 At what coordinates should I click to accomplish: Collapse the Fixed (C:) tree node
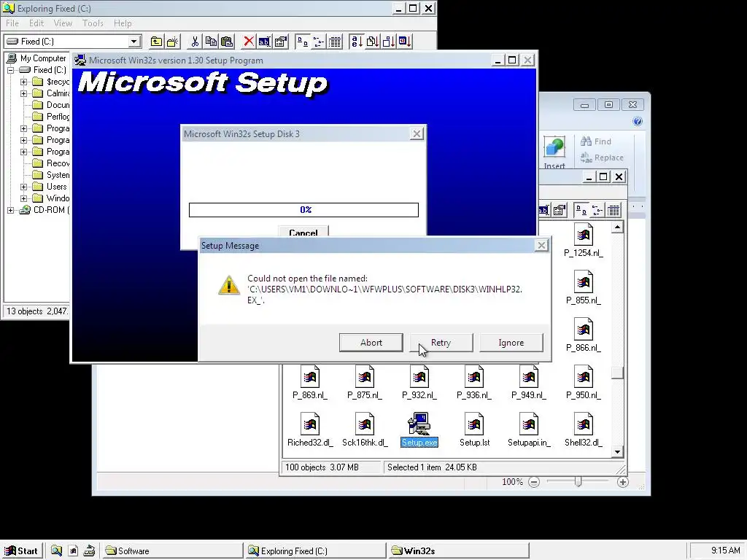tap(10, 70)
